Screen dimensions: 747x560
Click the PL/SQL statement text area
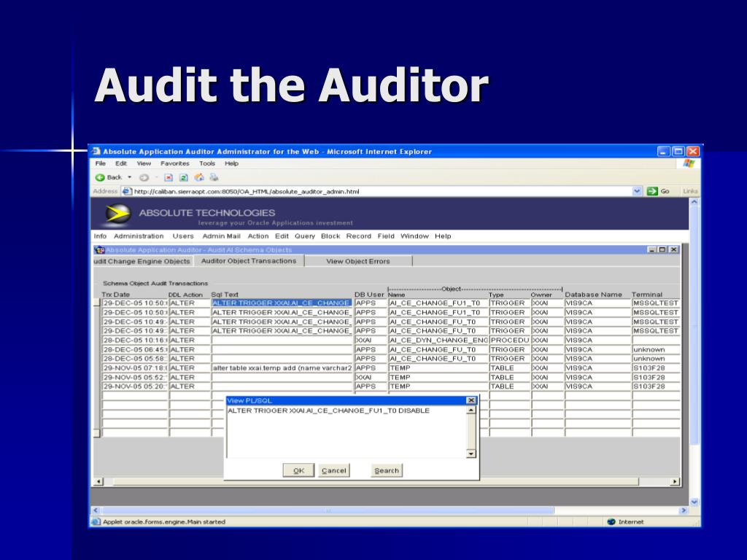coord(347,432)
